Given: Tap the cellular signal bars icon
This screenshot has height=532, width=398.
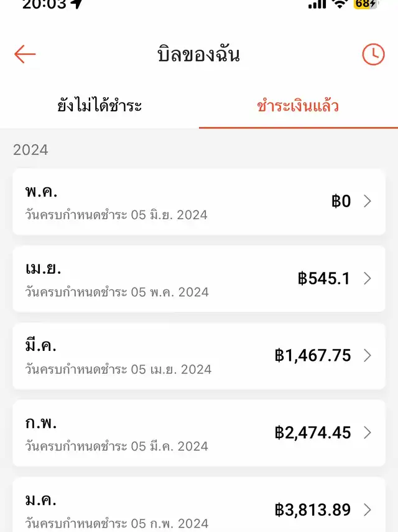Looking at the screenshot, I should pyautogui.click(x=317, y=4).
